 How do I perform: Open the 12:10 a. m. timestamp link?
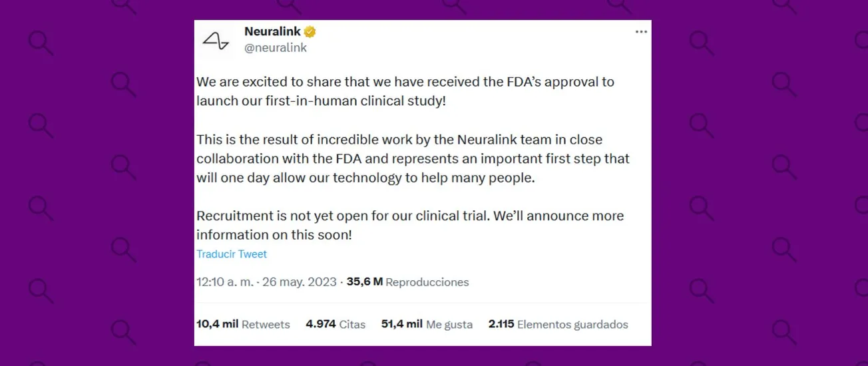point(225,281)
